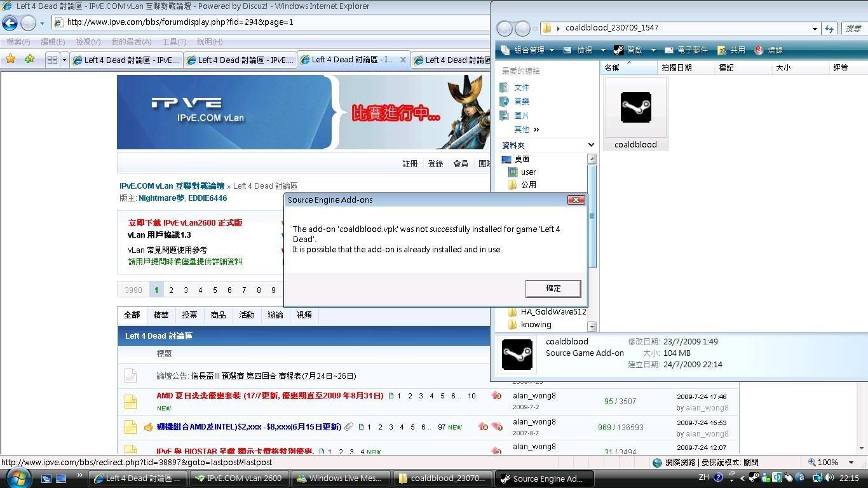The image size is (868, 488).
Task: Click the 確定 button in add-on dialog
Action: [553, 288]
